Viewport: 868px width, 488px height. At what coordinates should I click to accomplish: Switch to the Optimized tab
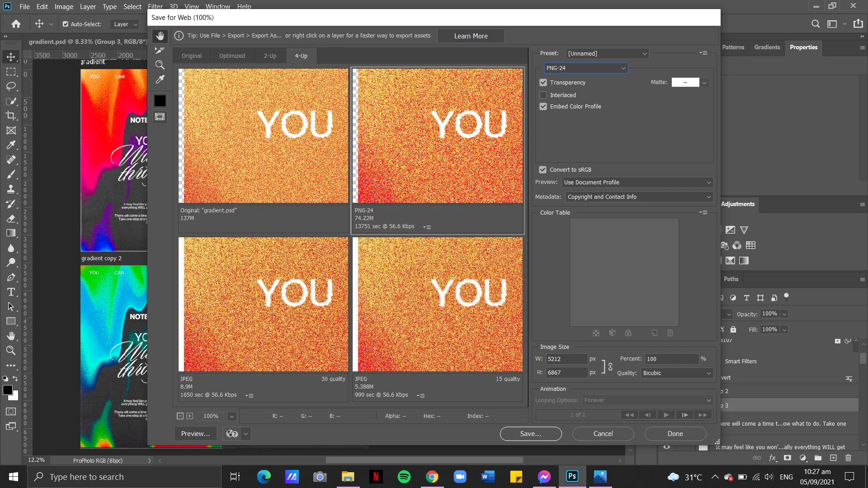tap(232, 56)
